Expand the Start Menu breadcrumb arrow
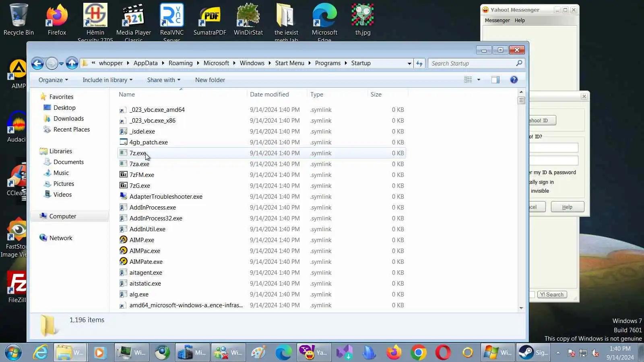Image resolution: width=644 pixels, height=362 pixels. click(x=310, y=63)
